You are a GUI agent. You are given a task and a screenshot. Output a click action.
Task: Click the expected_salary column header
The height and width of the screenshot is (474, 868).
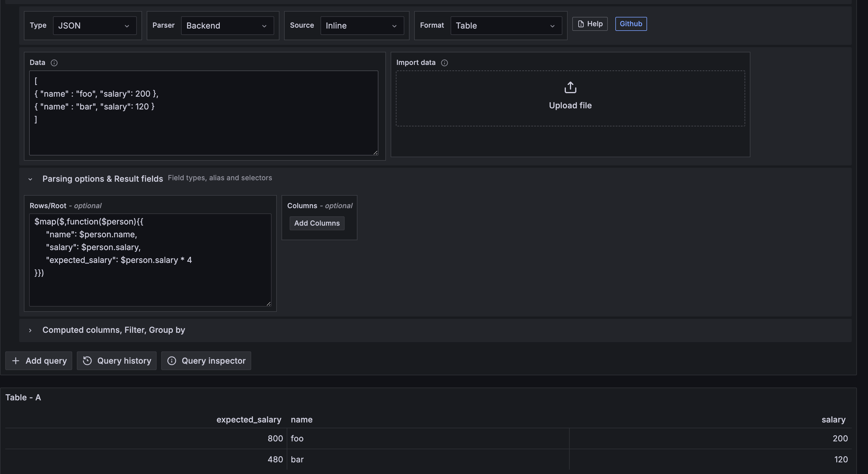(248, 419)
